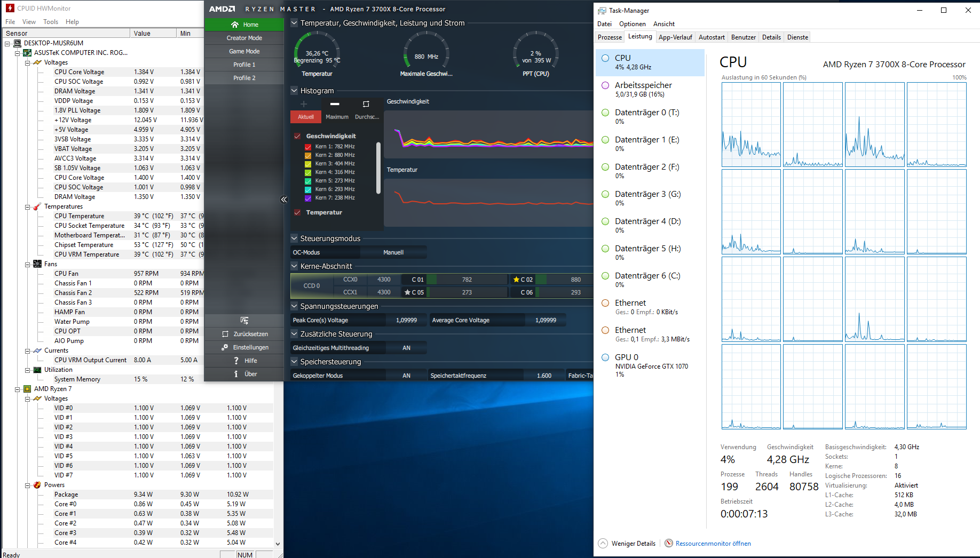The image size is (980, 558).
Task: Click the minus icon in the Histogram panel
Action: coord(335,104)
